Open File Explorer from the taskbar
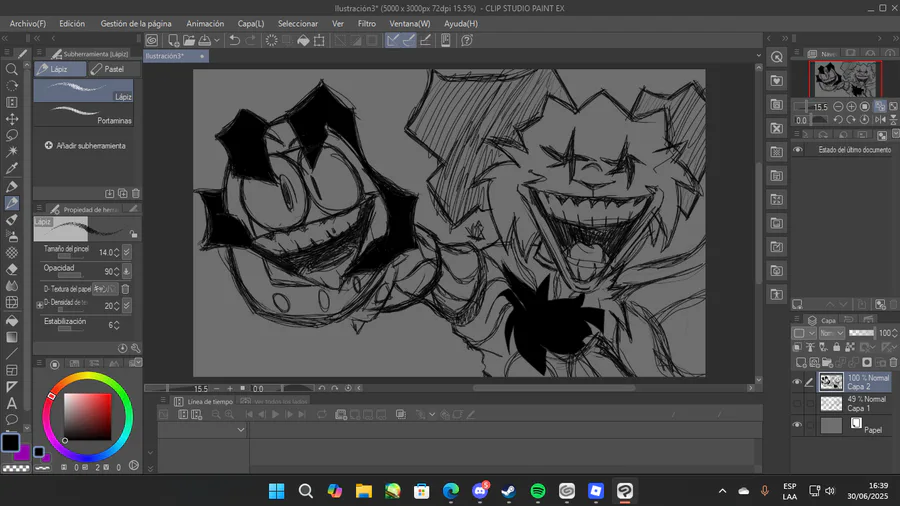900x506 pixels. click(363, 491)
